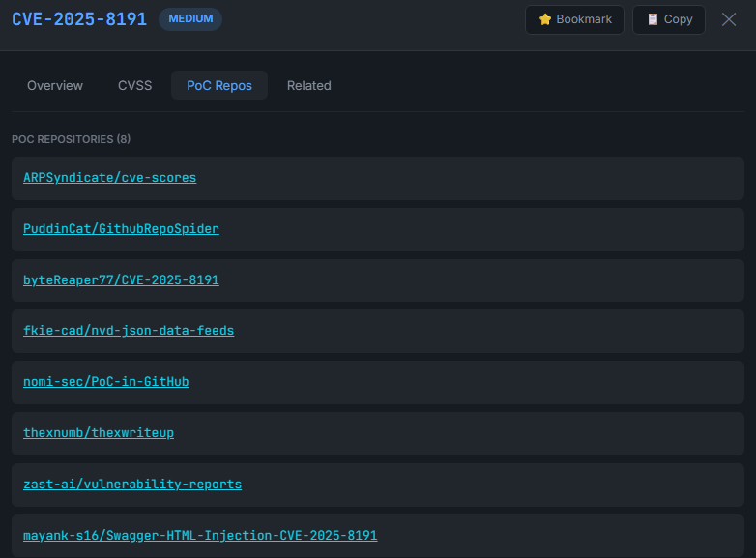756x558 pixels.
Task: Click the clipboard icon on Copy
Action: [653, 19]
